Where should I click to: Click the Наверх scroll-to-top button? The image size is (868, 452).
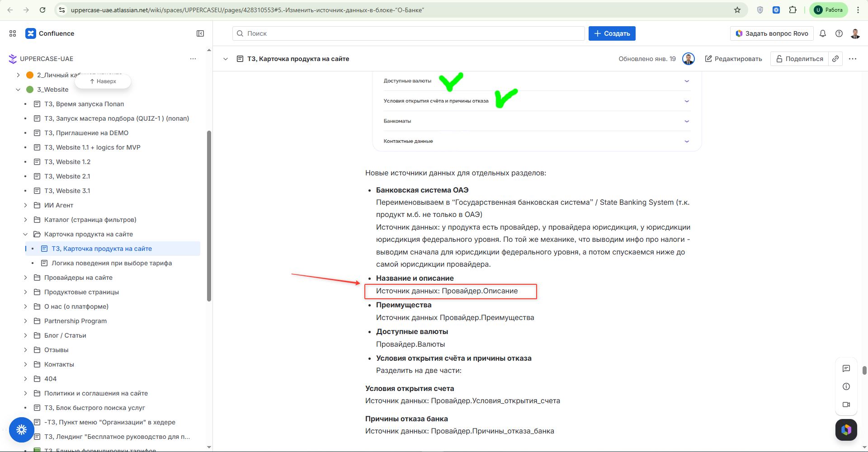[103, 81]
